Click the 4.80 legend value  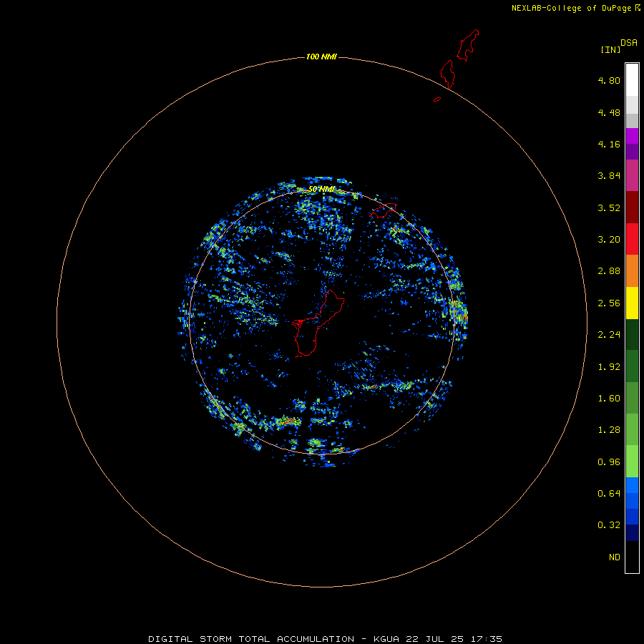609,80
